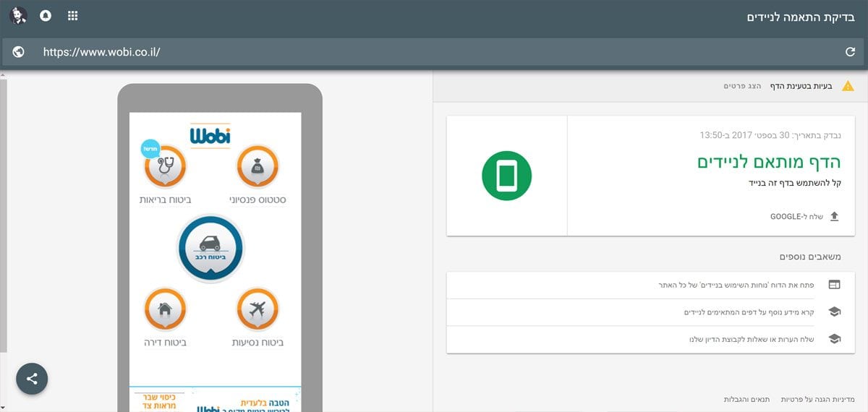Click the yellow warning triangle icon
868x412 pixels.
click(847, 86)
